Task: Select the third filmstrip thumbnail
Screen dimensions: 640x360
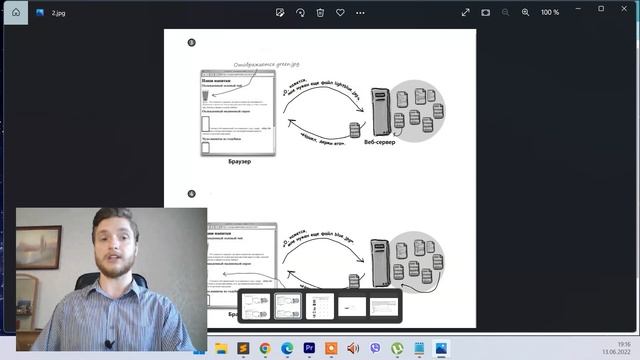Action: click(x=320, y=306)
